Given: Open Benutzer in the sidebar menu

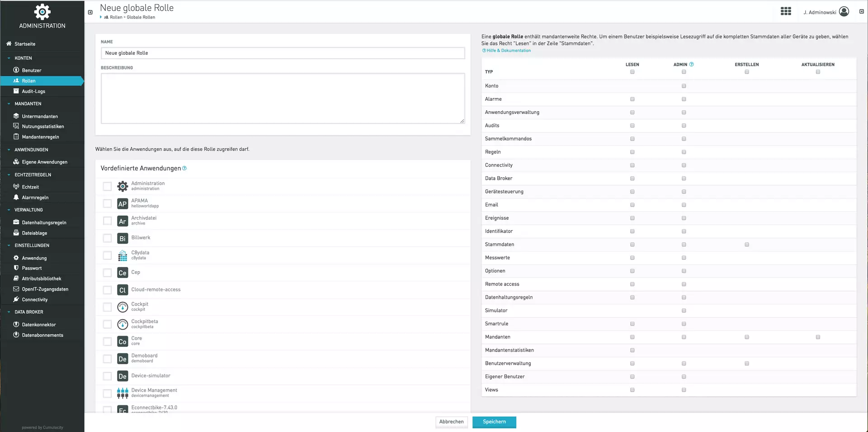Looking at the screenshot, I should pos(31,70).
